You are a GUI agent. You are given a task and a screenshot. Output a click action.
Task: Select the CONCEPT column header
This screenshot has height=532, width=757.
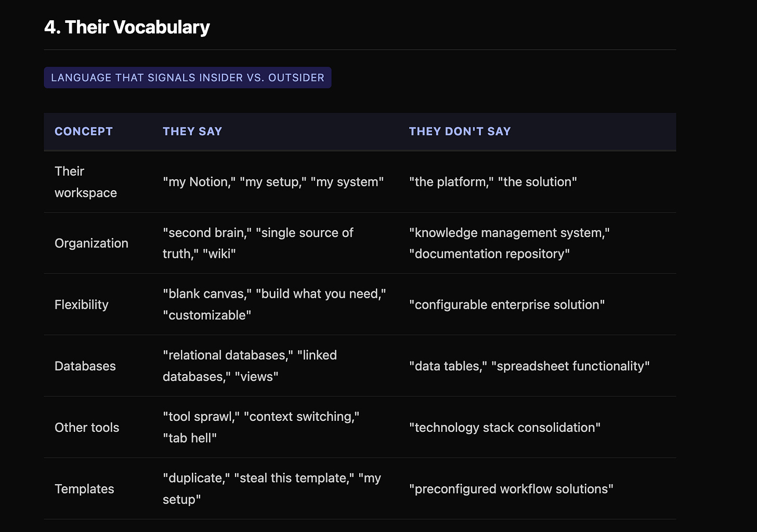pos(84,131)
